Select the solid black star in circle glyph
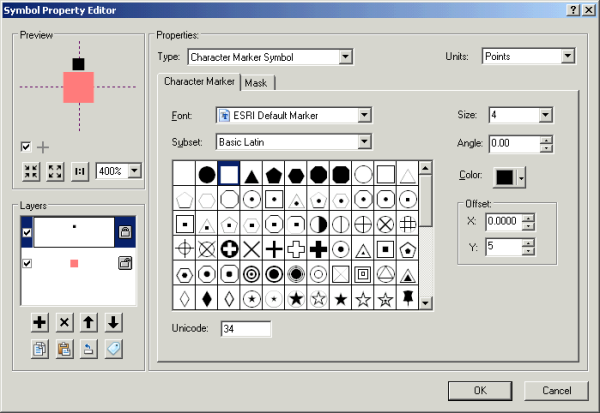600x413 pixels. click(296, 298)
